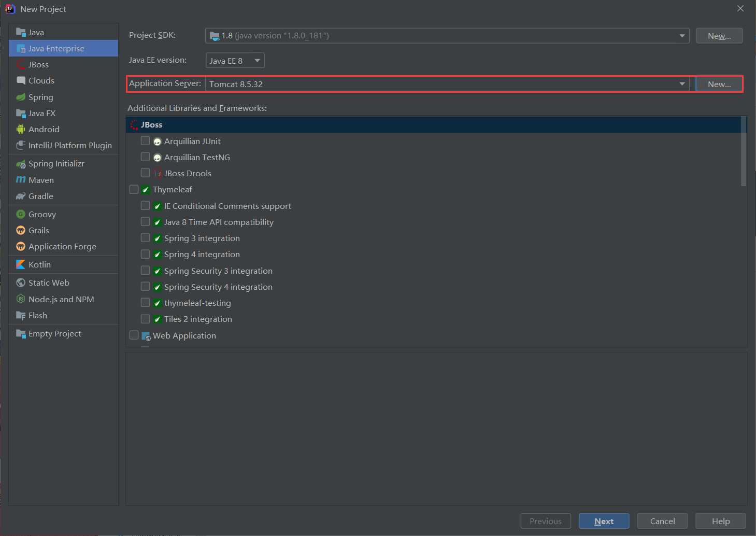The width and height of the screenshot is (756, 536).
Task: Click the Web Application framework icon
Action: 146,336
